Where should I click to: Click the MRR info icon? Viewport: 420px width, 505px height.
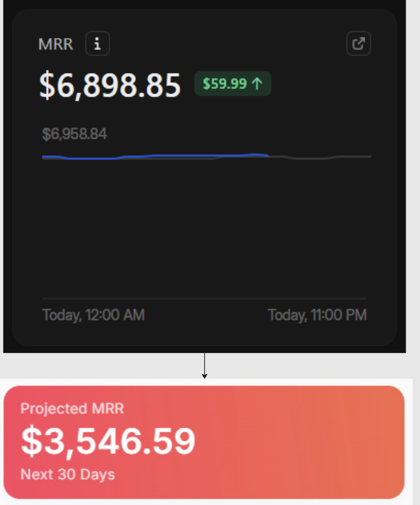coord(97,44)
